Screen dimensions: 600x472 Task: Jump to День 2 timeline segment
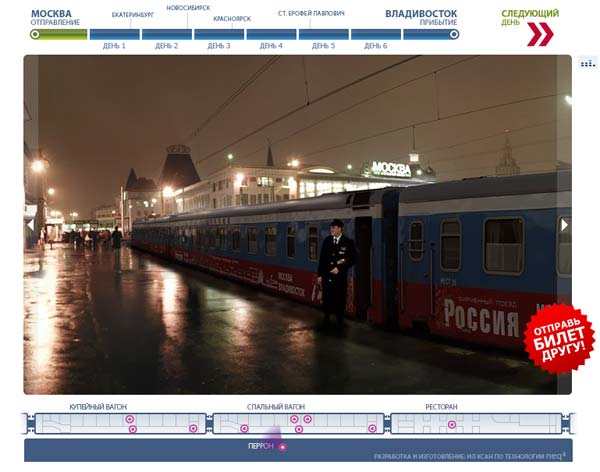coord(167,34)
